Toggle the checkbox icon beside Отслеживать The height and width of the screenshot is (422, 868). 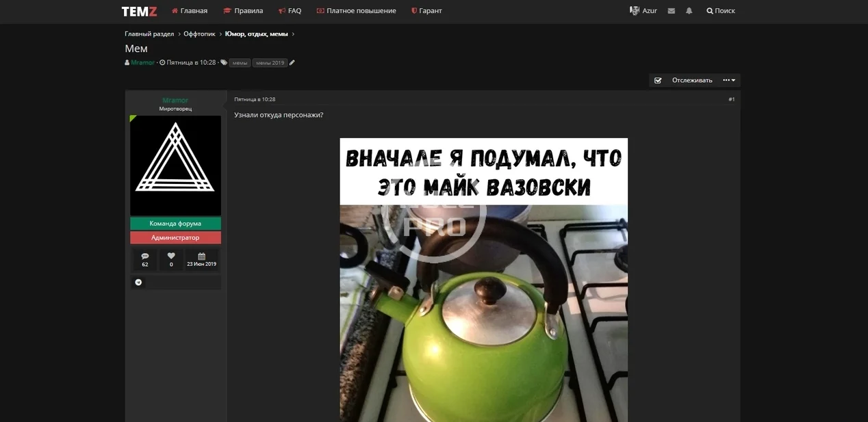658,80
